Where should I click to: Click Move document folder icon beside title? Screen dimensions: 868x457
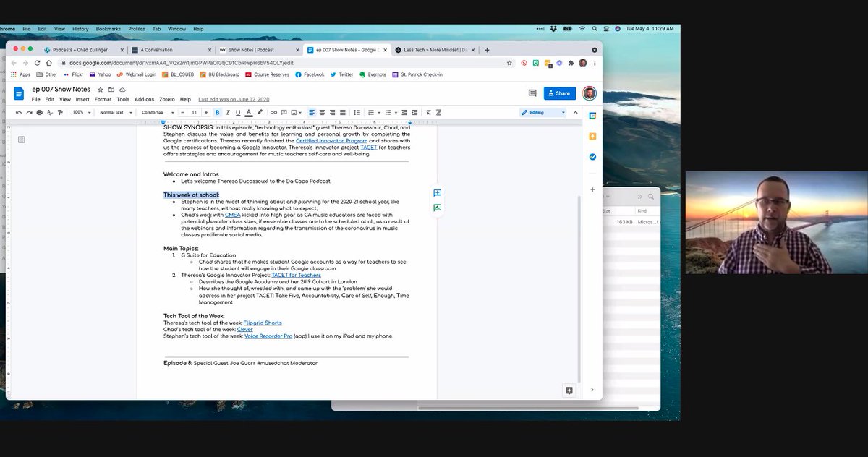[x=111, y=90]
